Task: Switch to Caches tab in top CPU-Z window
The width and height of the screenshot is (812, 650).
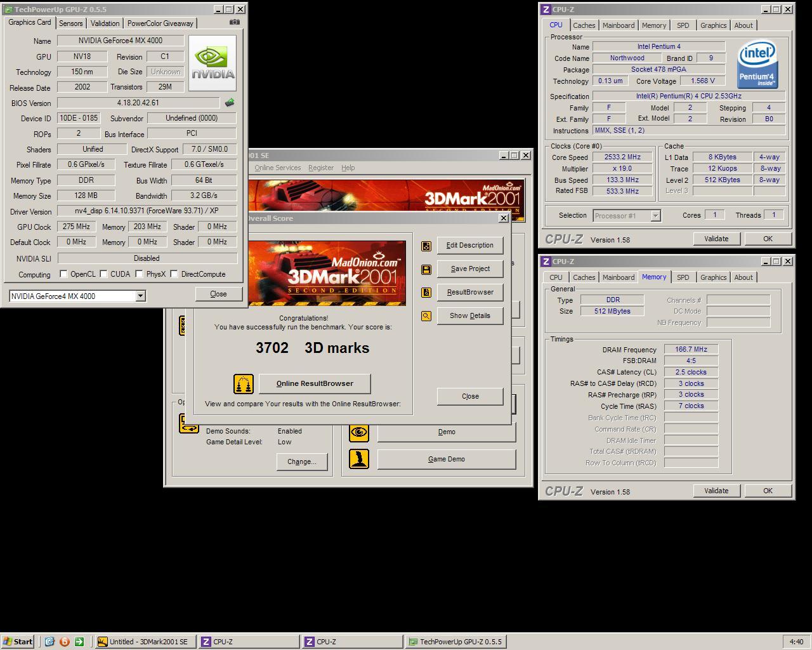Action: [584, 25]
